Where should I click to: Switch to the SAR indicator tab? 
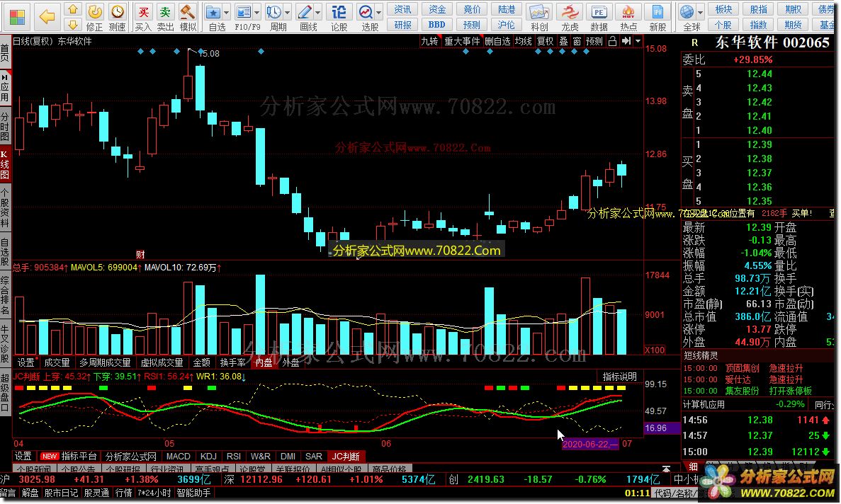(x=314, y=457)
